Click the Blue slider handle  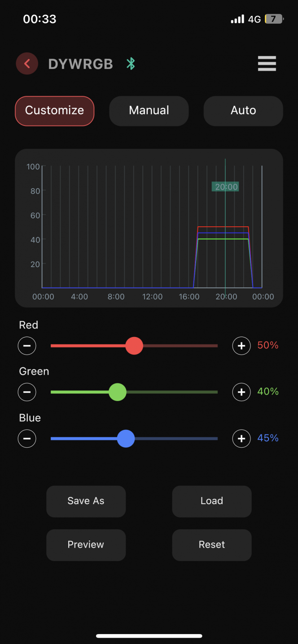[x=126, y=438]
